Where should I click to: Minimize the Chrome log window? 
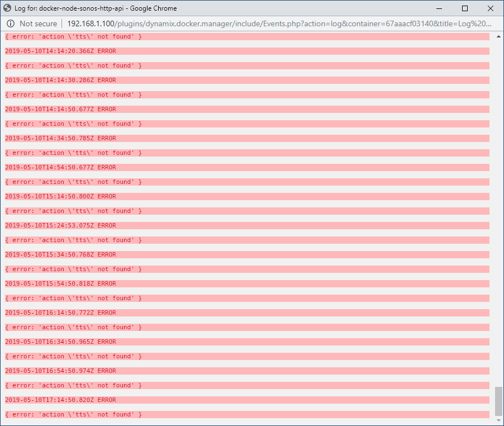click(439, 8)
